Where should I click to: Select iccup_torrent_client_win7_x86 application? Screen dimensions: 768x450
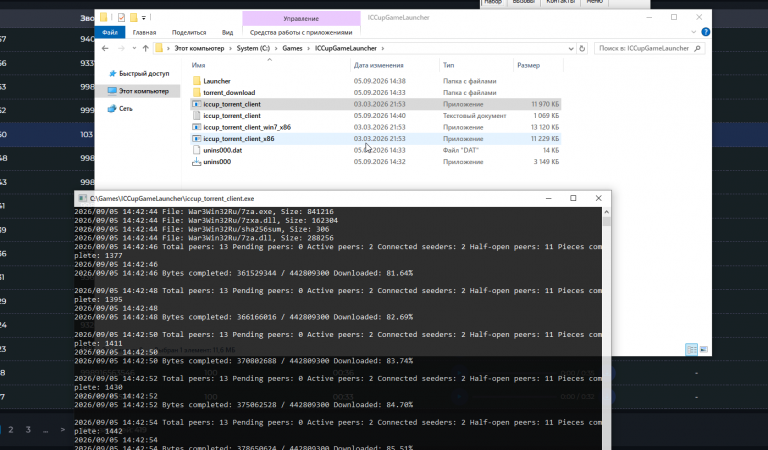(247, 127)
